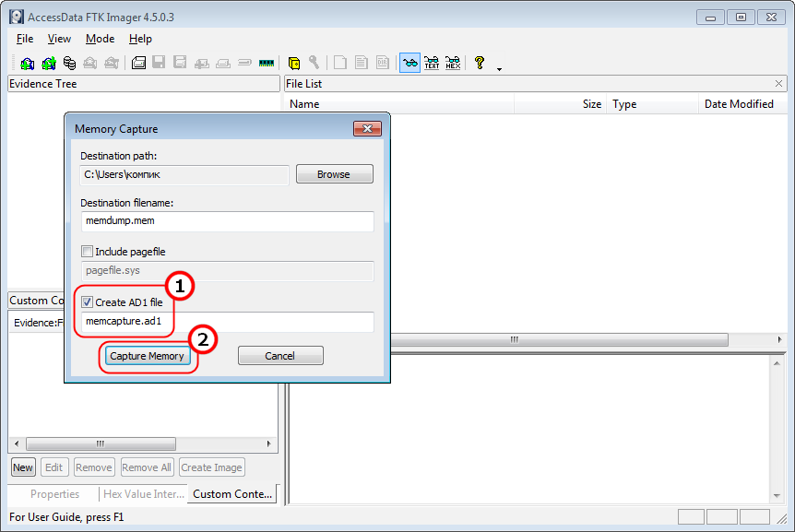Open the Help menu
The height and width of the screenshot is (532, 795).
(x=140, y=39)
